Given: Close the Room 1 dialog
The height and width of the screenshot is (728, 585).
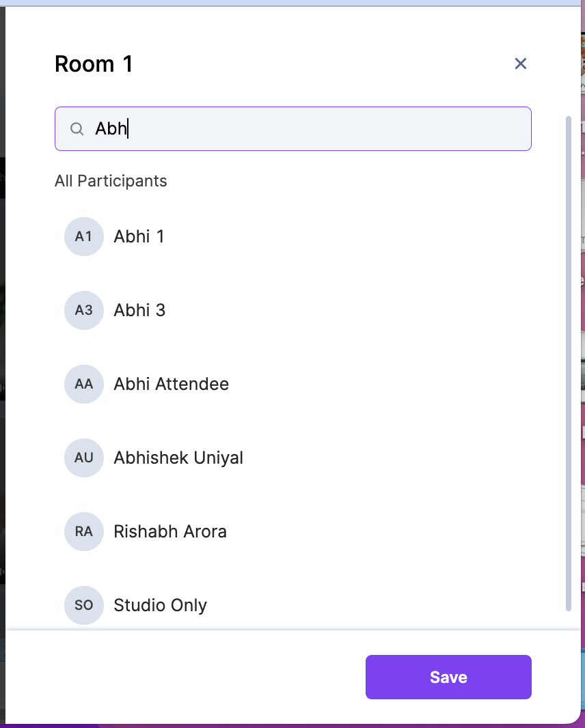Looking at the screenshot, I should pyautogui.click(x=521, y=64).
